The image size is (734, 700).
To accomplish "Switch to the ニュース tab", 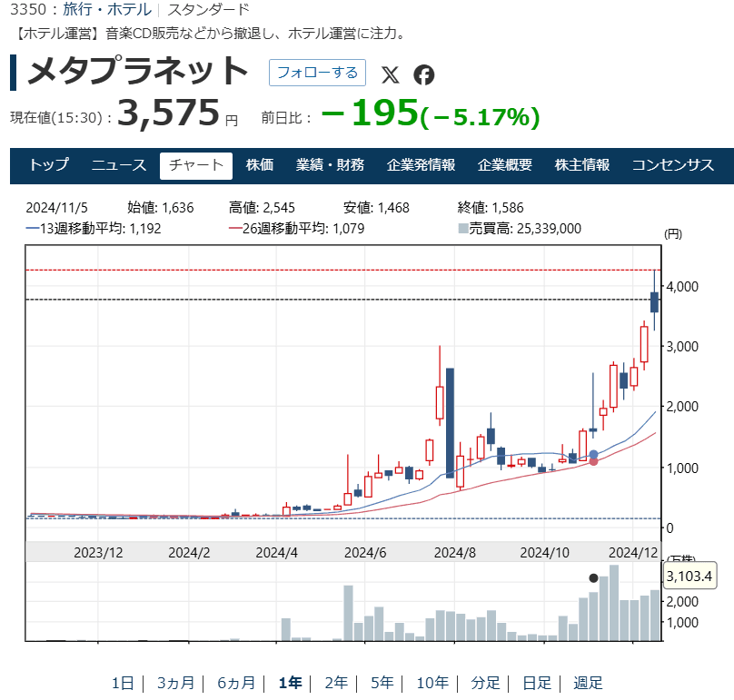I will (x=119, y=164).
